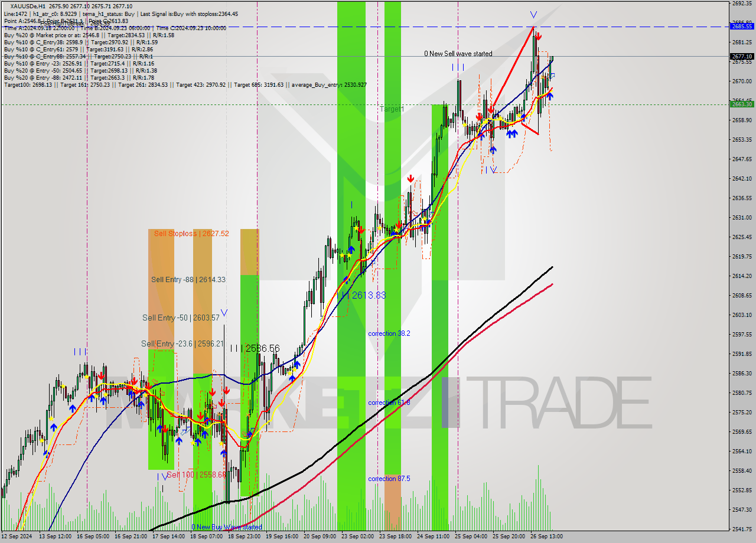Click the 2692.35 value on price scale

click(x=742, y=3)
